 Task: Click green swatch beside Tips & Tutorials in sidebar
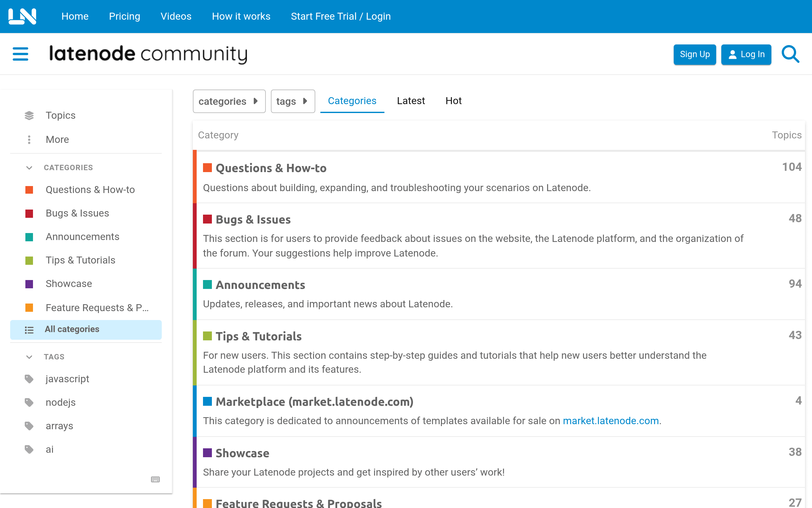pos(29,260)
